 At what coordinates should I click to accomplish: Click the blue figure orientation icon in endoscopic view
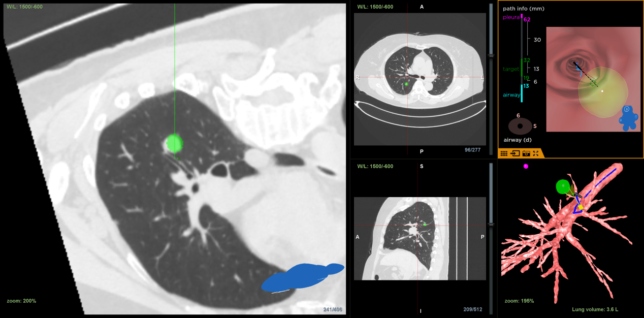[629, 117]
